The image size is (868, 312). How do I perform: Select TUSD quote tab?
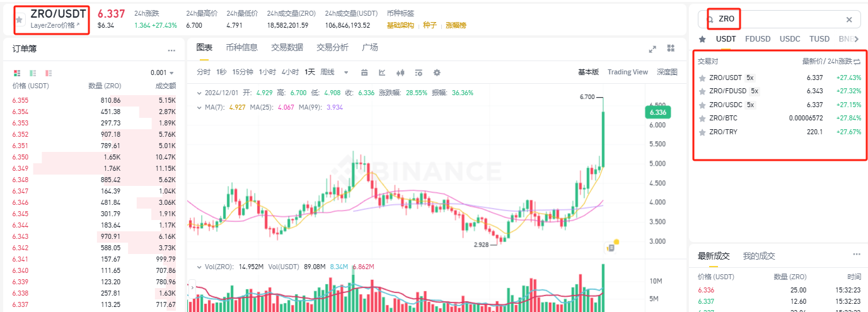coord(819,39)
